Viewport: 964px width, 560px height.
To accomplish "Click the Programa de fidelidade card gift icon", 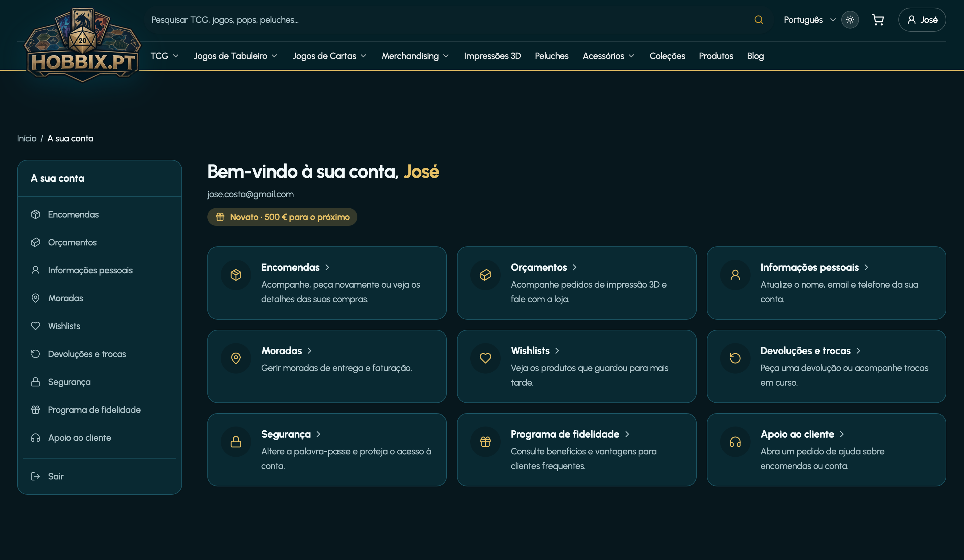I will [x=485, y=441].
